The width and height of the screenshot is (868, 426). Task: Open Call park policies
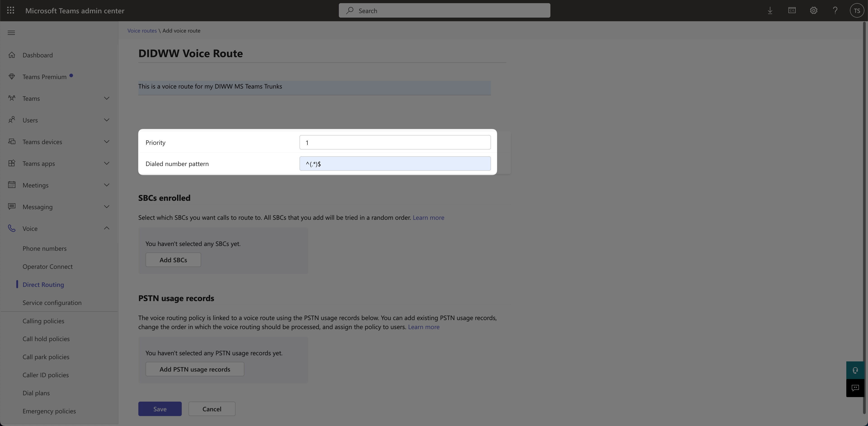[x=46, y=357]
